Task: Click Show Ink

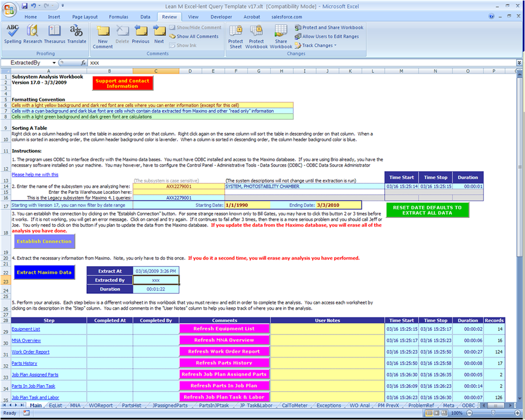Action: click(183, 46)
